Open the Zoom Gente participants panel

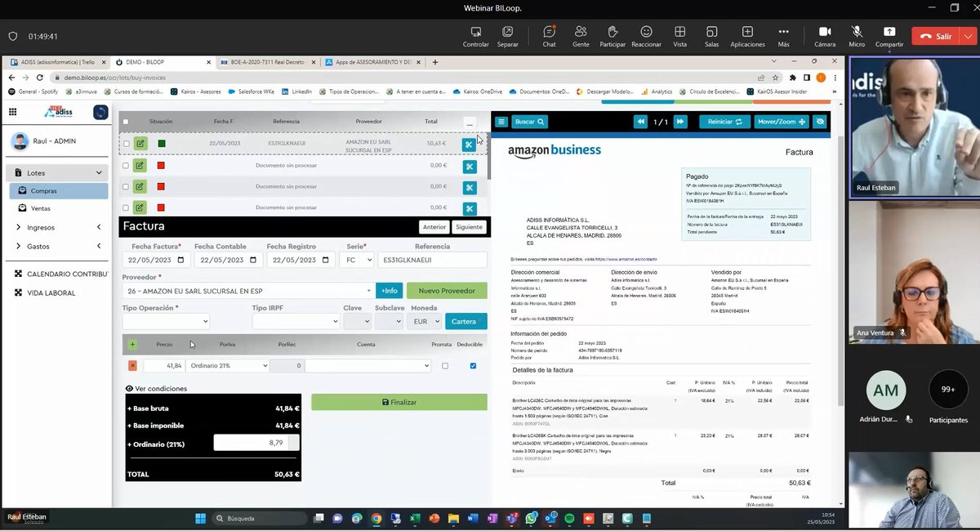coord(581,36)
